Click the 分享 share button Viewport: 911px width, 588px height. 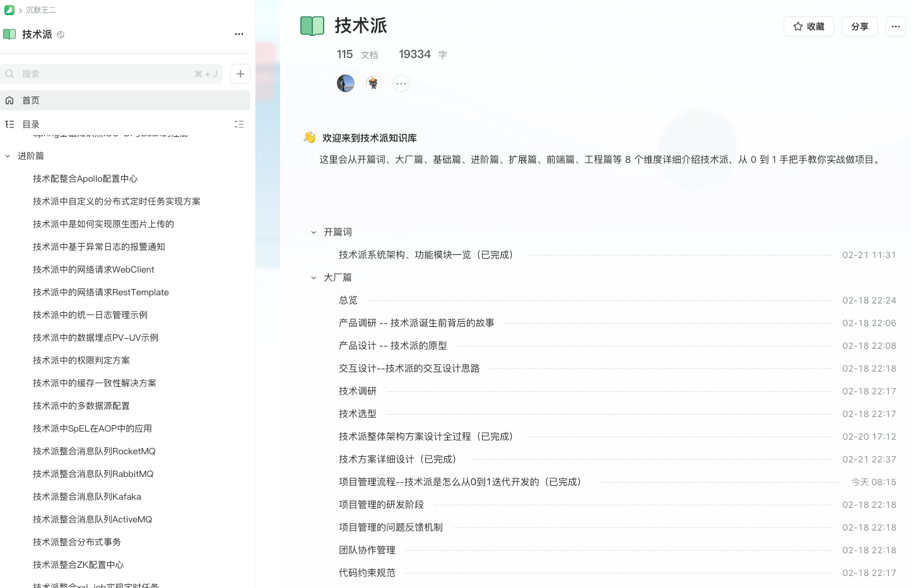point(860,26)
